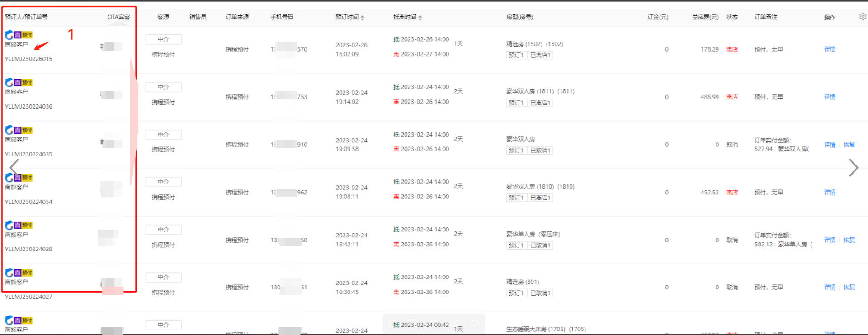The height and width of the screenshot is (335, 868).
Task: Open 详情 for order YLLMJ230224034
Action: point(830,192)
